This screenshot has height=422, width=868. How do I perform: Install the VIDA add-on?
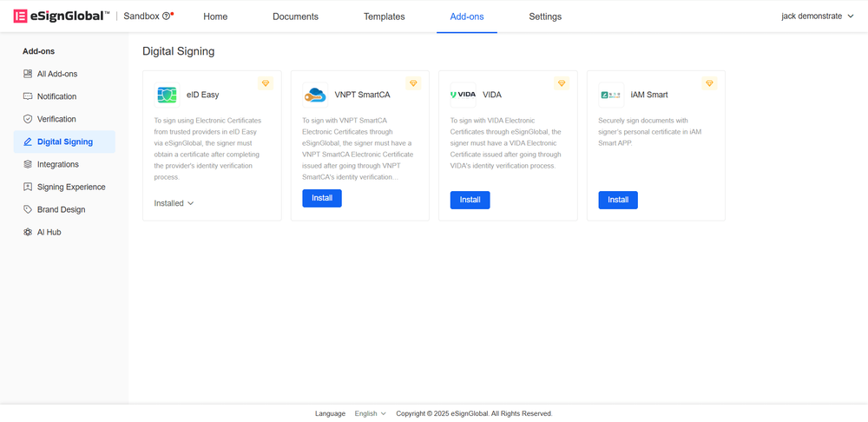(470, 200)
